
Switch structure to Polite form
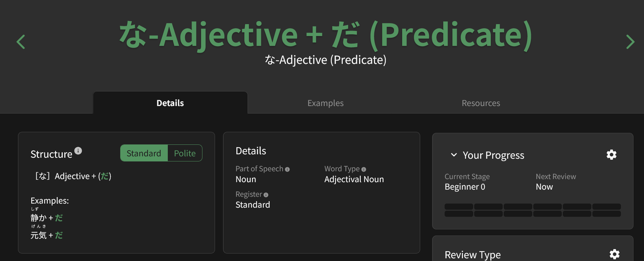[x=185, y=153]
